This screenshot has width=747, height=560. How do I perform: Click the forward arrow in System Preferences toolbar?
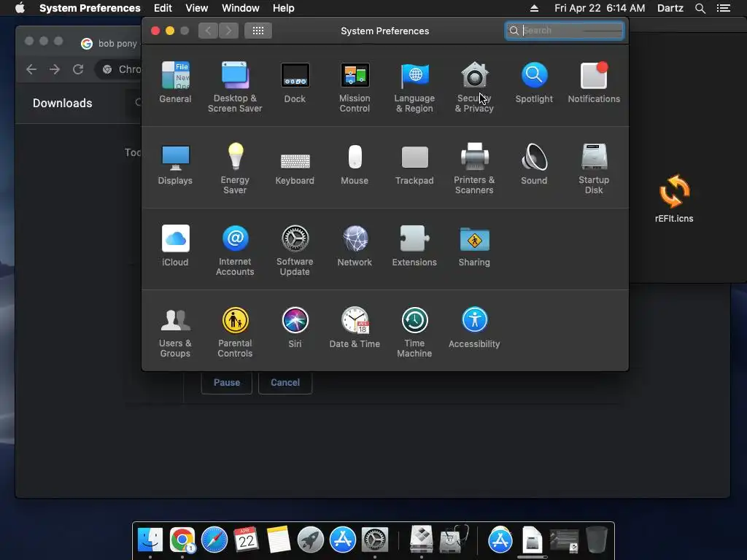point(228,31)
